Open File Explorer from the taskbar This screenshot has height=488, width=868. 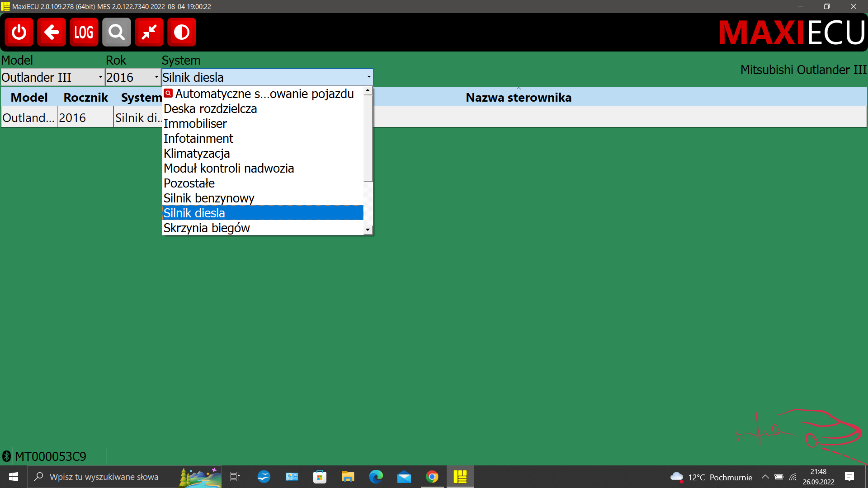[348, 477]
